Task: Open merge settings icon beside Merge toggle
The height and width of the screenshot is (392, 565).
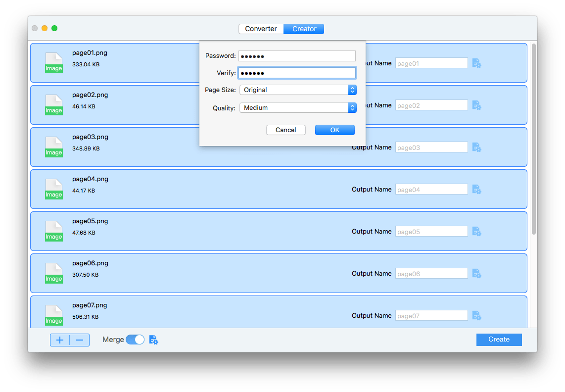Action: 153,340
